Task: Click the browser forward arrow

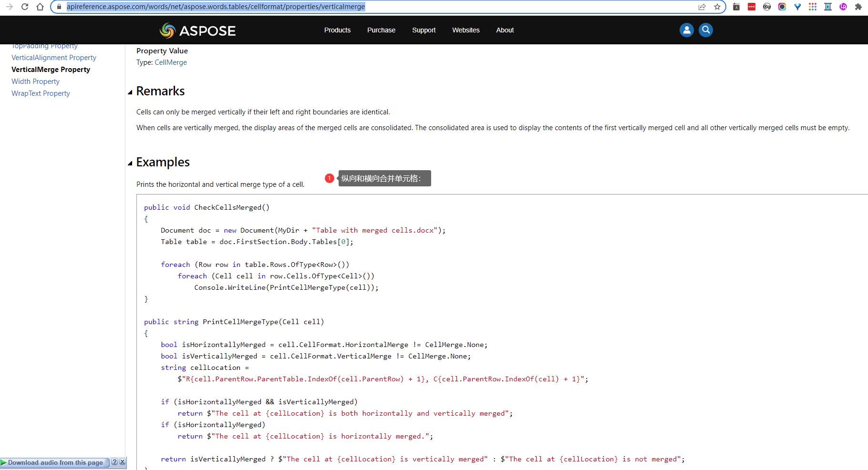Action: coord(10,7)
